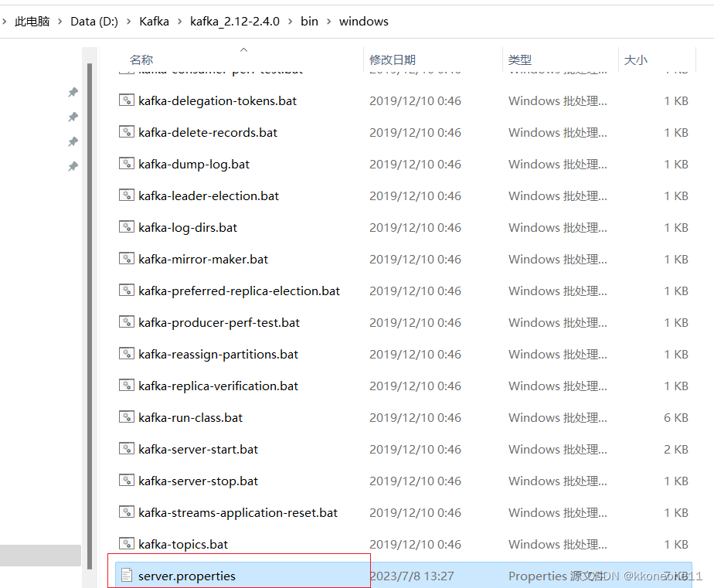
Task: Expand the breadcrumb chevron after bin
Action: 328,22
